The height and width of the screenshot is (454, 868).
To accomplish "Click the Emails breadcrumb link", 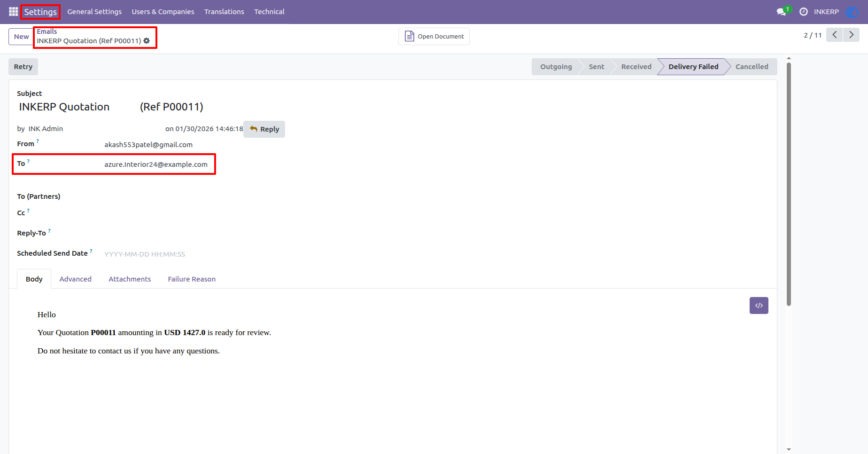I will pos(47,31).
